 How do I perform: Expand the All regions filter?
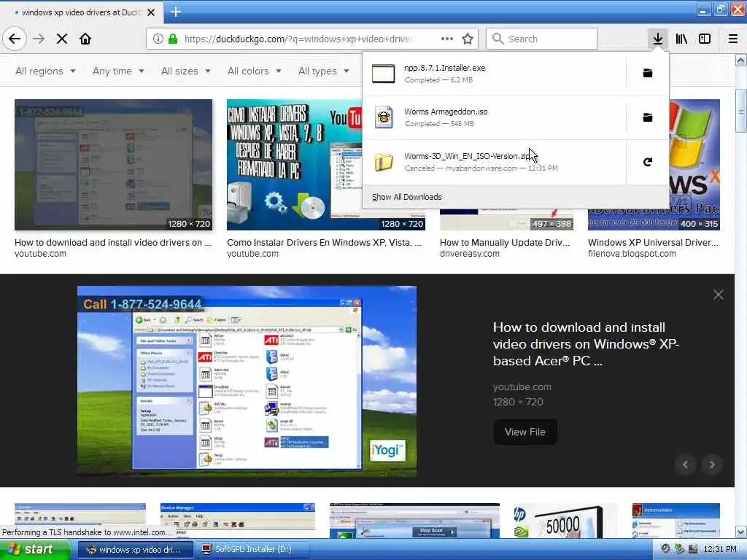click(x=45, y=71)
